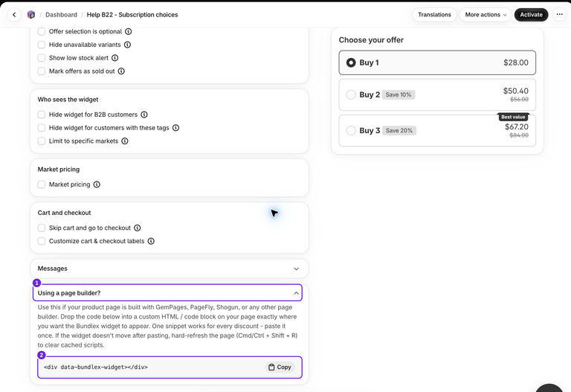Show info for Mark offers as sold out
Image resolution: width=571 pixels, height=392 pixels.
(121, 71)
